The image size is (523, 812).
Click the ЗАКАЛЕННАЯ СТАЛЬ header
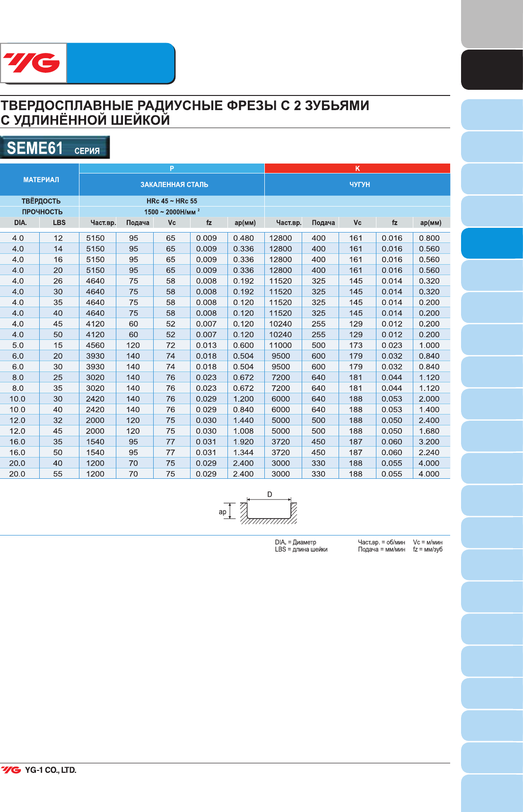(172, 184)
